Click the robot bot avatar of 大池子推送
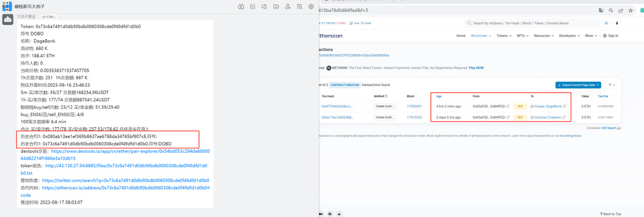Viewport: 644px width, 217px height. coord(8,20)
